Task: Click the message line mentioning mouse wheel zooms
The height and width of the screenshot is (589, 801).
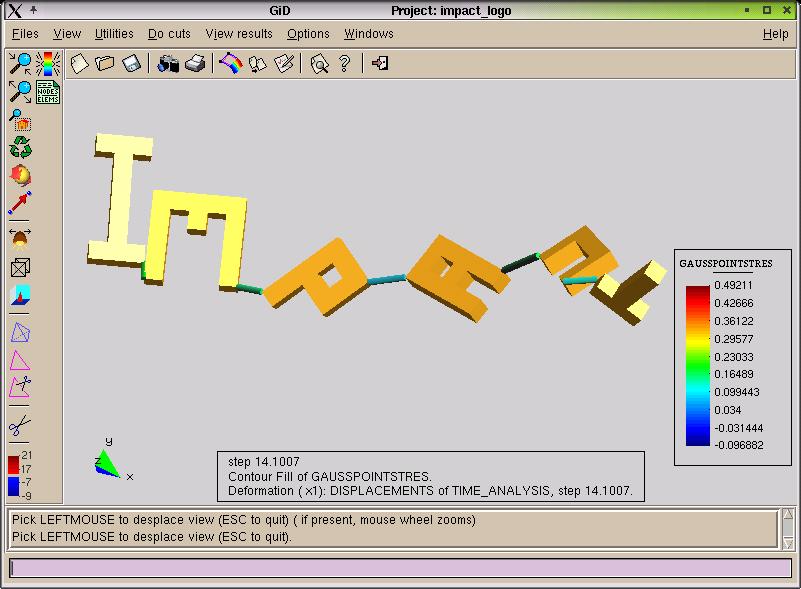Action: [244, 520]
